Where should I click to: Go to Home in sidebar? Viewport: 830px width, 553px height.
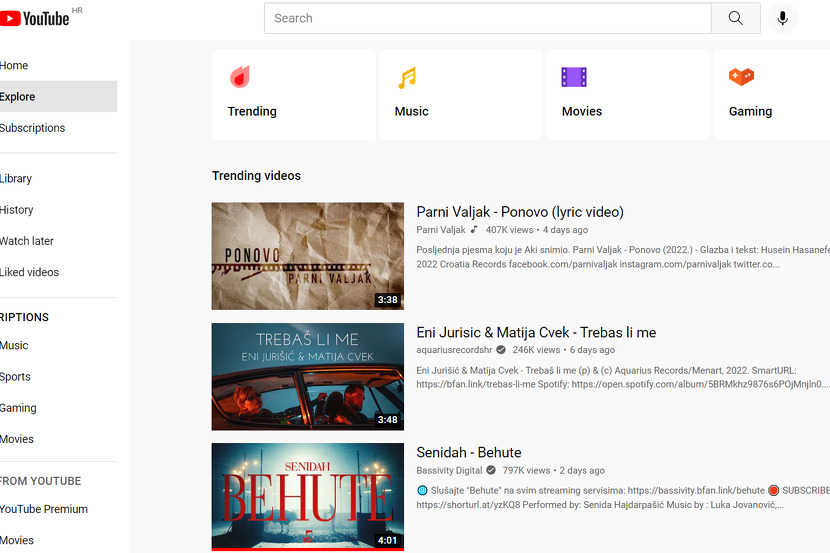tap(15, 66)
